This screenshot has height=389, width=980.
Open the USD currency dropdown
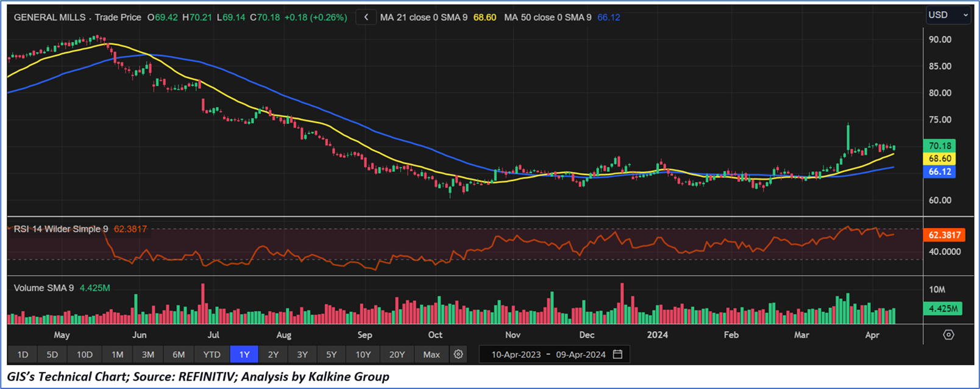[948, 15]
